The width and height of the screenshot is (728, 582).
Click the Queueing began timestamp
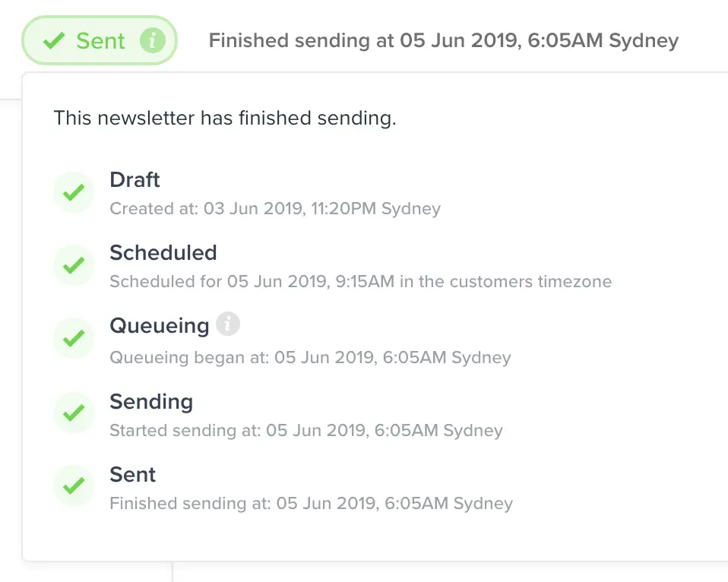click(x=310, y=357)
